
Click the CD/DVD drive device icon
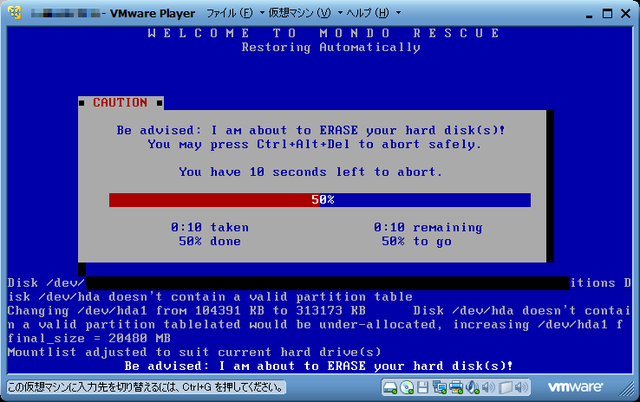[407, 387]
